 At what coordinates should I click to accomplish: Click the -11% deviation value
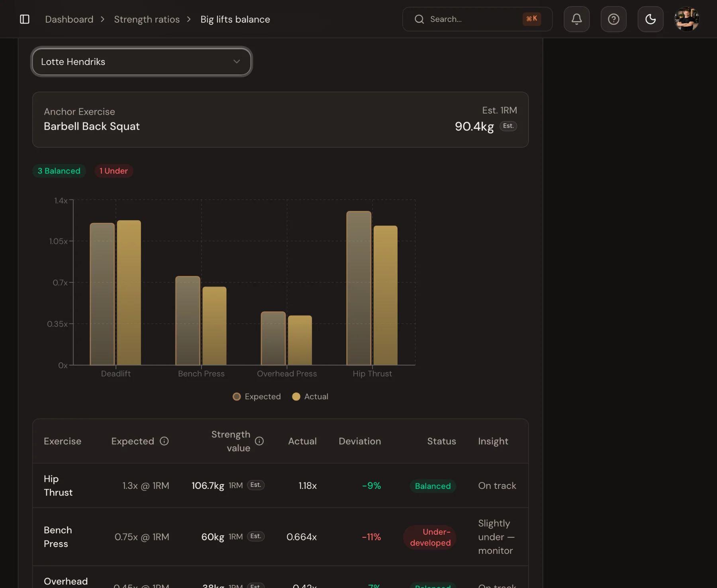pos(371,537)
